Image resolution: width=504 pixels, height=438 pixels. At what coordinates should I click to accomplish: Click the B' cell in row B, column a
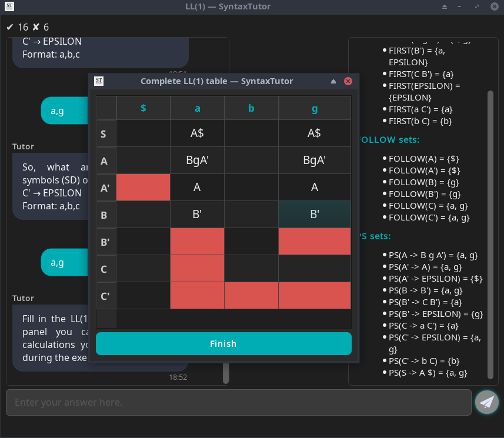tap(198, 215)
